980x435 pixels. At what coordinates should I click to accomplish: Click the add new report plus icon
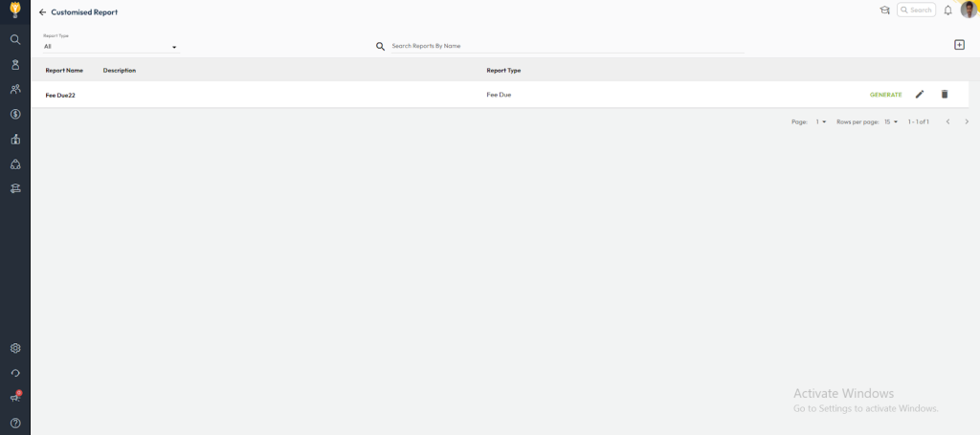959,45
